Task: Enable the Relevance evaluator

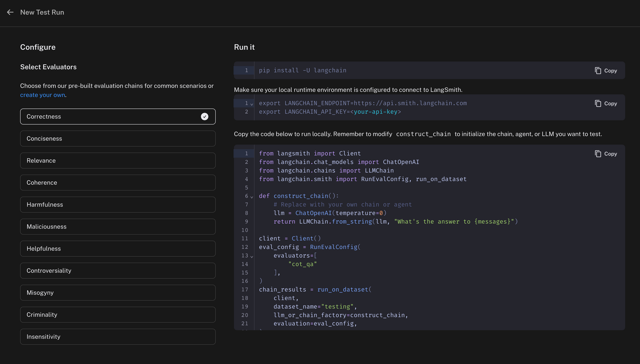Action: pos(118,161)
